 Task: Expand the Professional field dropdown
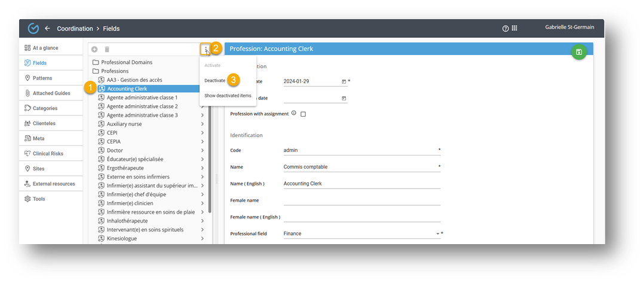tap(437, 233)
